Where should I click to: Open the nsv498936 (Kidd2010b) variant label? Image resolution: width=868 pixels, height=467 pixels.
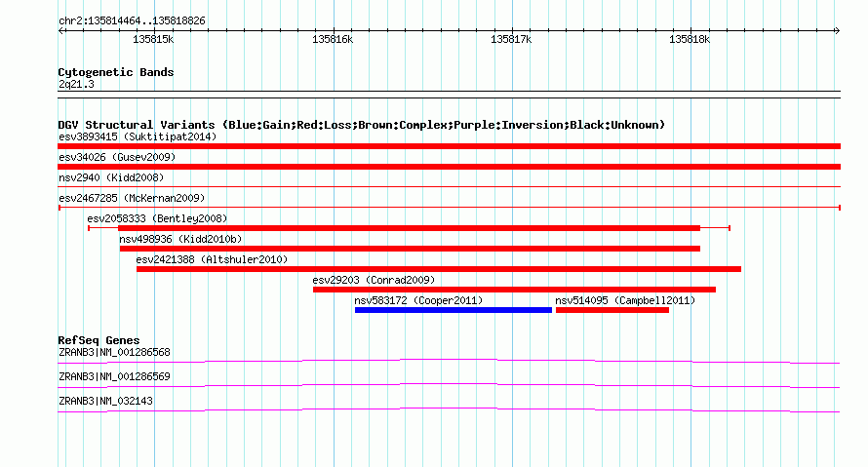coord(181,239)
